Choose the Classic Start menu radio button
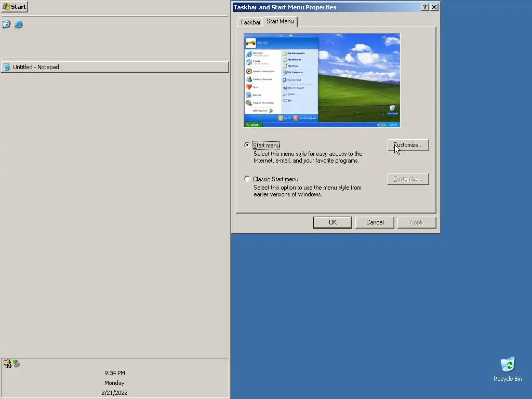532x399 pixels. pyautogui.click(x=247, y=179)
